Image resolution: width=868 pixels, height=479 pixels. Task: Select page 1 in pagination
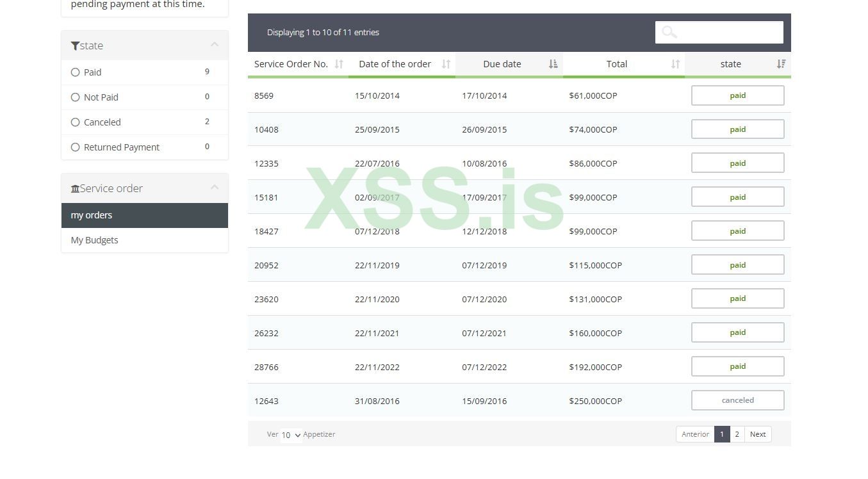(x=722, y=434)
